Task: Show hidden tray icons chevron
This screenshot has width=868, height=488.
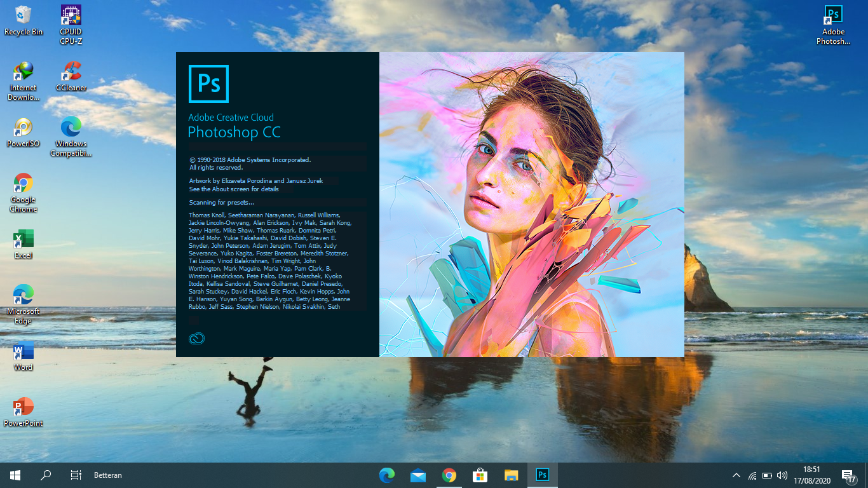Action: pyautogui.click(x=736, y=475)
